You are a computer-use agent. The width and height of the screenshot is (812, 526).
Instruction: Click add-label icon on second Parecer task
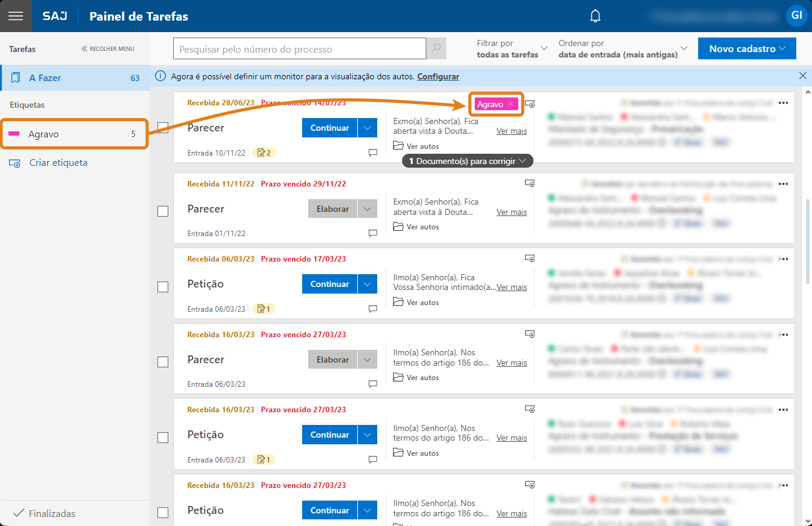(530, 183)
